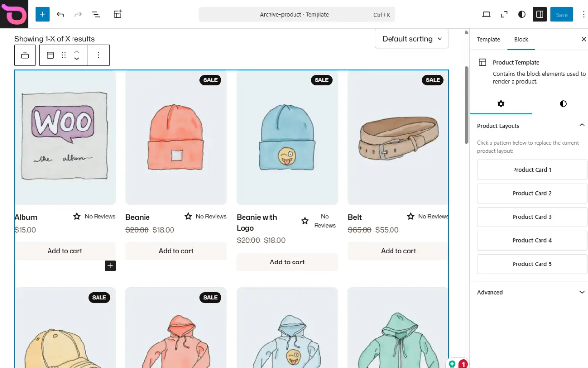Click the Belt product title

pyautogui.click(x=355, y=217)
